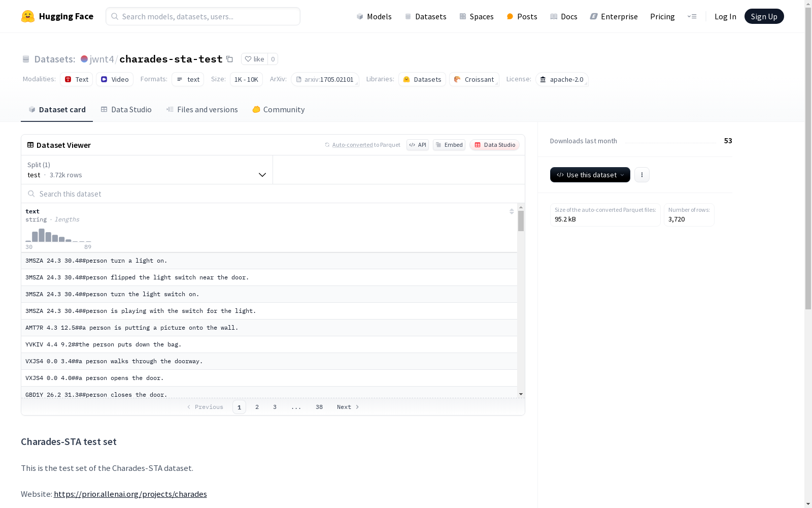Click the Datasets: breadcrumb label
The height and width of the screenshot is (508, 812).
(x=55, y=59)
